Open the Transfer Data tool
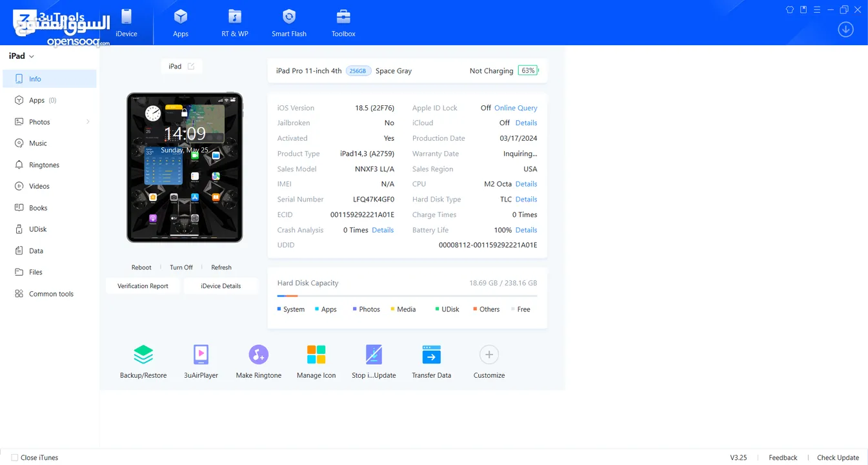868x465 pixels. pyautogui.click(x=431, y=361)
